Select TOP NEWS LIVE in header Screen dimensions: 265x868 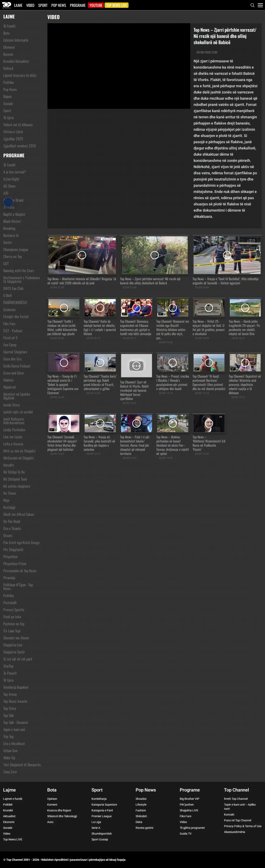(x=117, y=5)
